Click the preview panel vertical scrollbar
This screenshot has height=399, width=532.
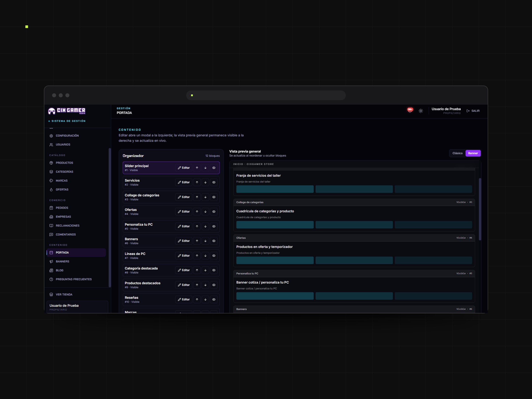tap(480, 209)
